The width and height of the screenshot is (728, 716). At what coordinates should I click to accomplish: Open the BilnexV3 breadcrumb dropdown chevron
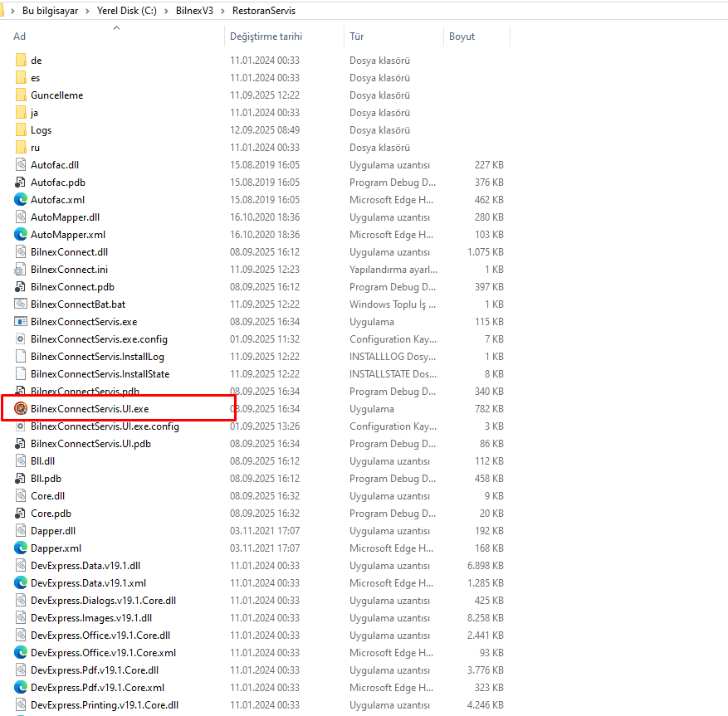pos(224,11)
